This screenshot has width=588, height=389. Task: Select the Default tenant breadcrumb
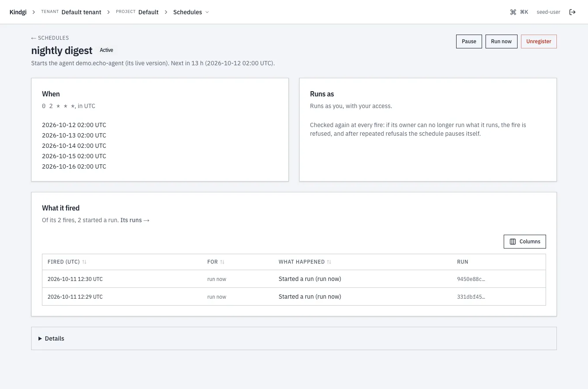click(x=81, y=12)
